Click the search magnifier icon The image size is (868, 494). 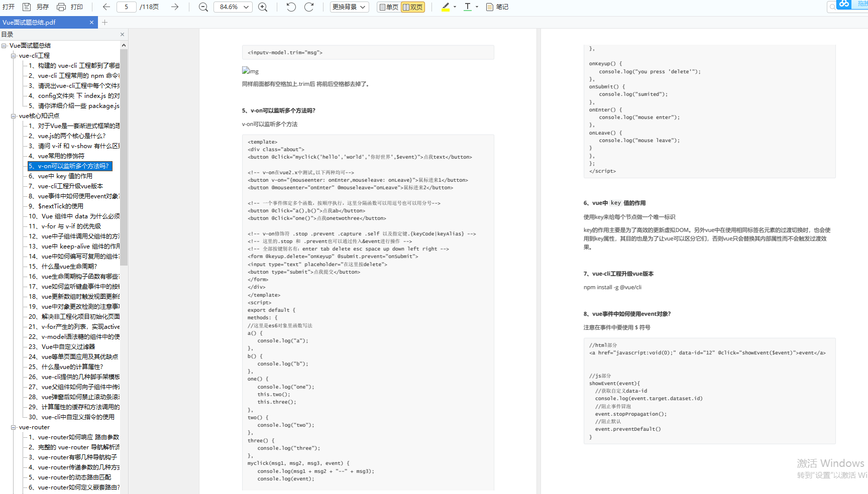click(x=832, y=7)
